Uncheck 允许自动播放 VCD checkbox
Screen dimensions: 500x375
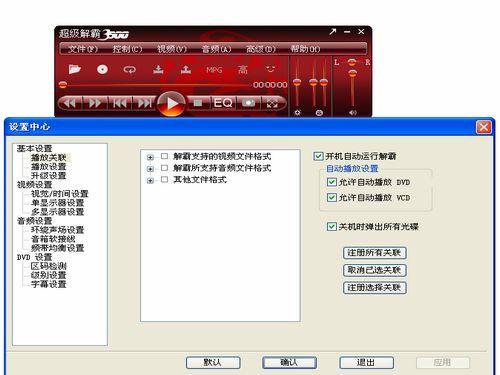331,197
